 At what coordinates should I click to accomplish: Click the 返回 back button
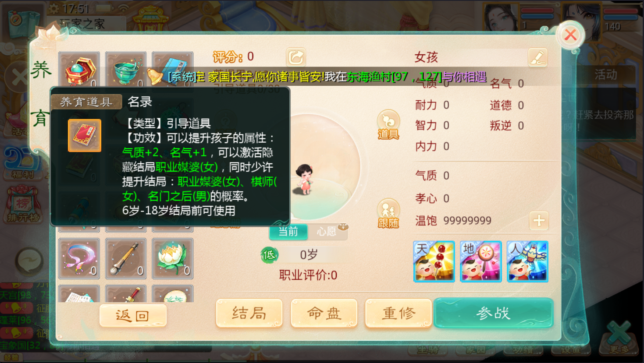coord(133,315)
